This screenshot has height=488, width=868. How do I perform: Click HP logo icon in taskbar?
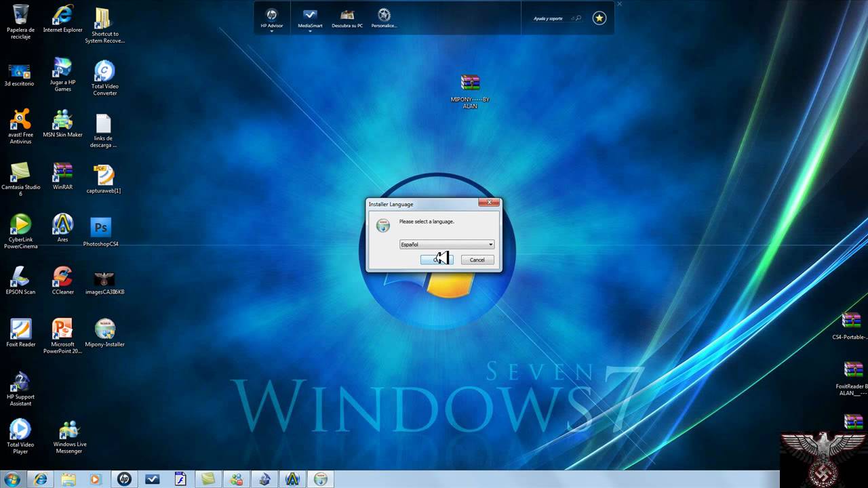click(x=123, y=479)
